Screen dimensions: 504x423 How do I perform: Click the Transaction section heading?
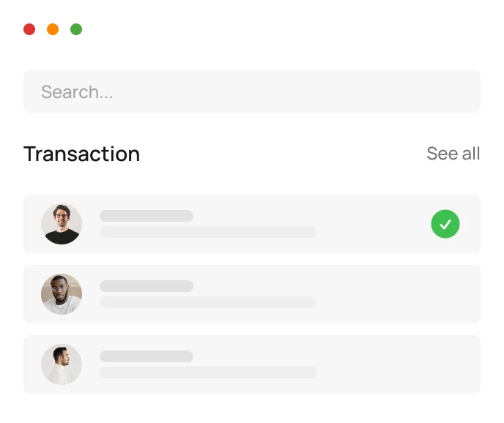[x=81, y=154]
